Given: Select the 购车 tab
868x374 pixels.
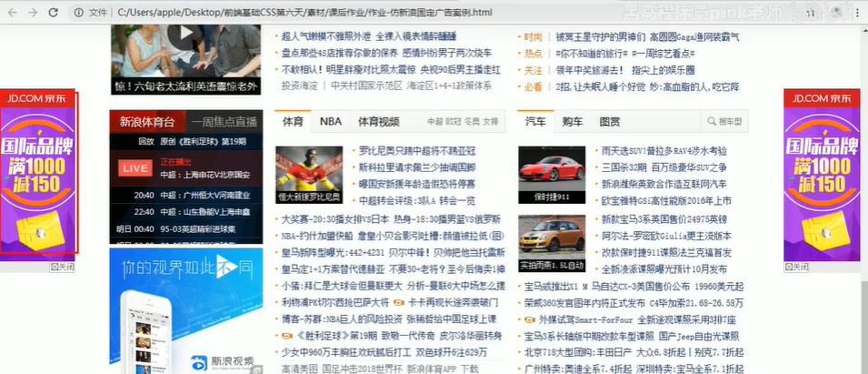Looking at the screenshot, I should 572,122.
